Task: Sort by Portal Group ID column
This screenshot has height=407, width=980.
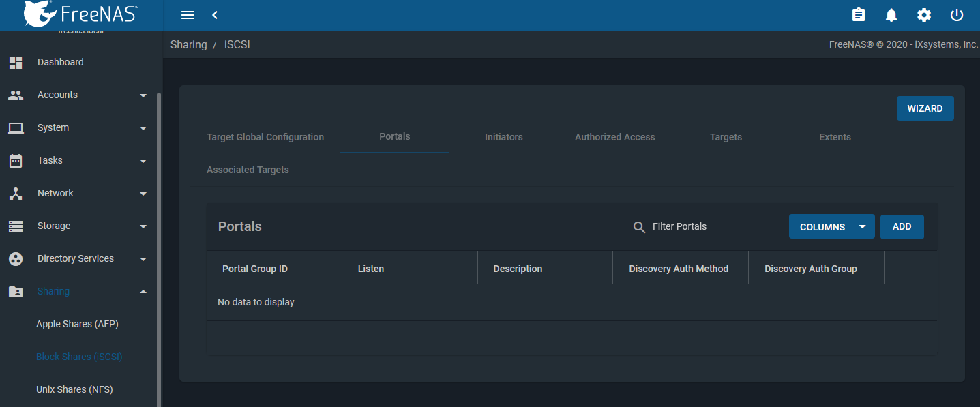Action: 255,269
